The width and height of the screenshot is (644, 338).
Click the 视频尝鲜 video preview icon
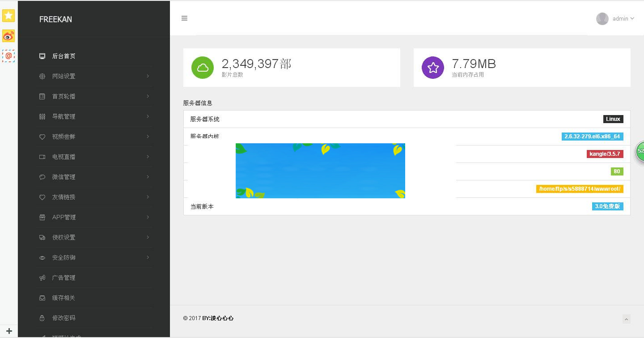[x=42, y=137]
